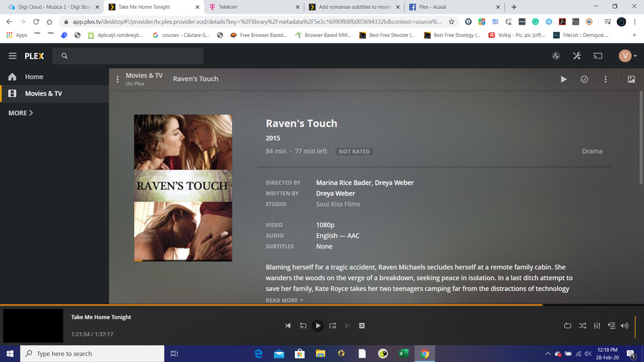This screenshot has width=644, height=362.
Task: Open the play queue list icon
Action: click(611, 326)
